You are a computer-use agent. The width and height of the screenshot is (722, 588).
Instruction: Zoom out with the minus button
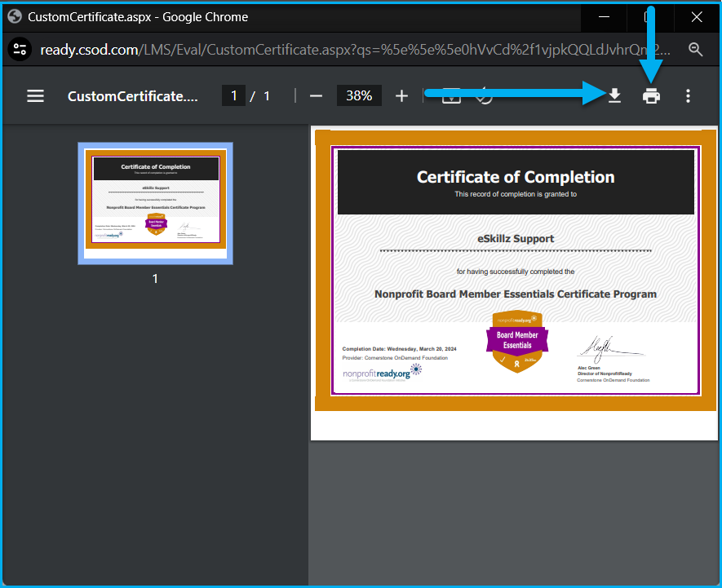coord(316,95)
